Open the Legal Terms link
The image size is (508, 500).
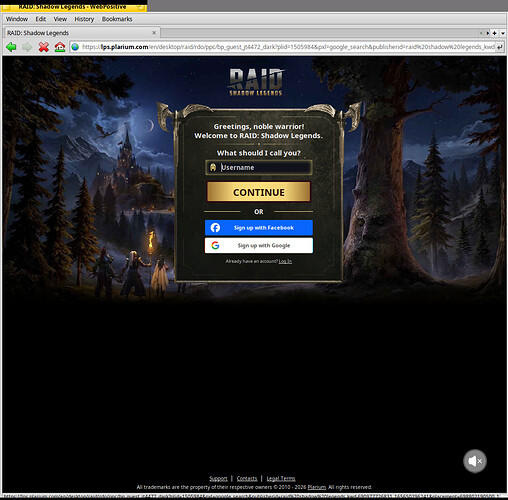281,479
